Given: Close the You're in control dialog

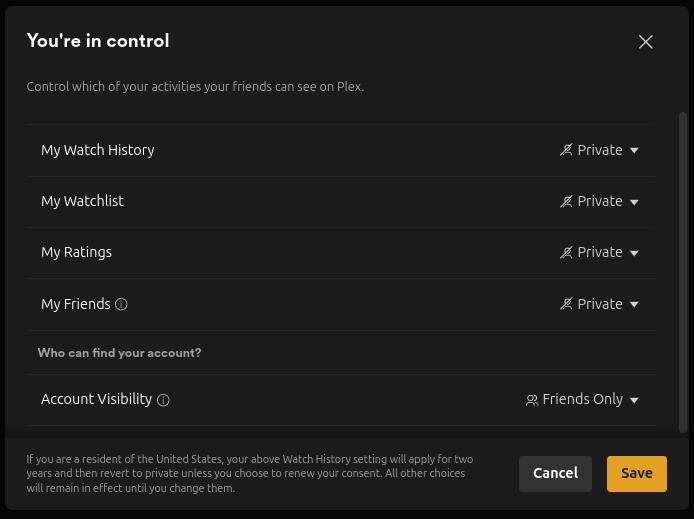Looking at the screenshot, I should pos(645,42).
